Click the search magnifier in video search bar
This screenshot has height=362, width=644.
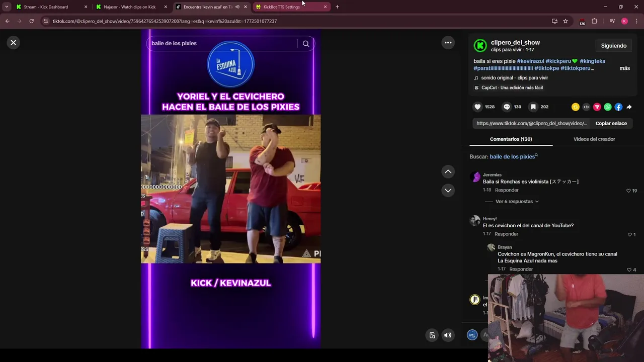(x=306, y=44)
